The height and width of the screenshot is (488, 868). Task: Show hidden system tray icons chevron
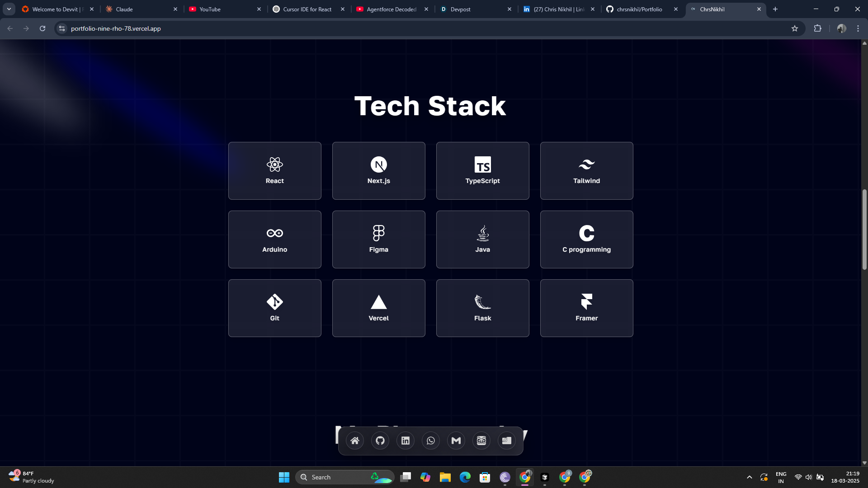click(x=749, y=477)
